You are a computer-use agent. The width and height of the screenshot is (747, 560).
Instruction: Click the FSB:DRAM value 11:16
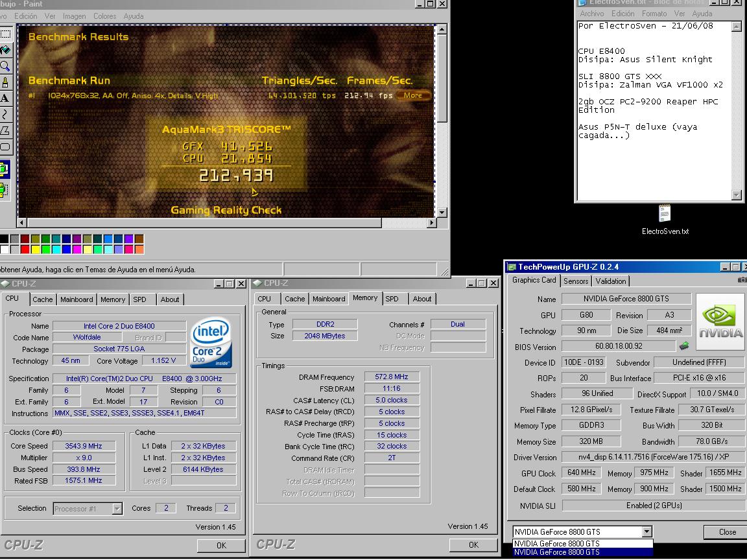(x=392, y=389)
